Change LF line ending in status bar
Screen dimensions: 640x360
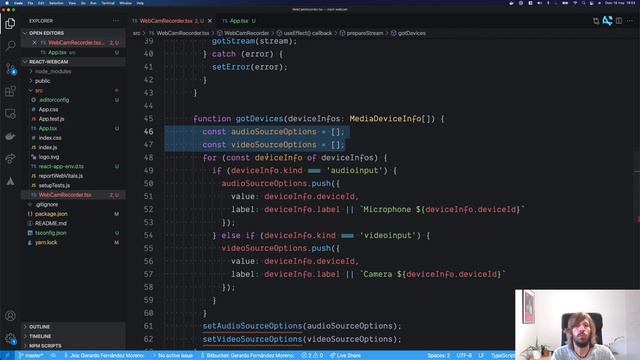pos(481,356)
